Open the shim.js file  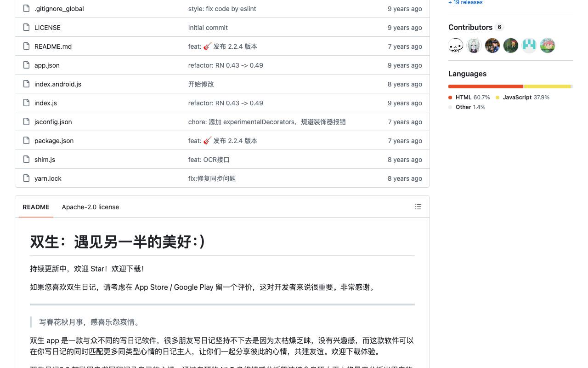(x=45, y=160)
